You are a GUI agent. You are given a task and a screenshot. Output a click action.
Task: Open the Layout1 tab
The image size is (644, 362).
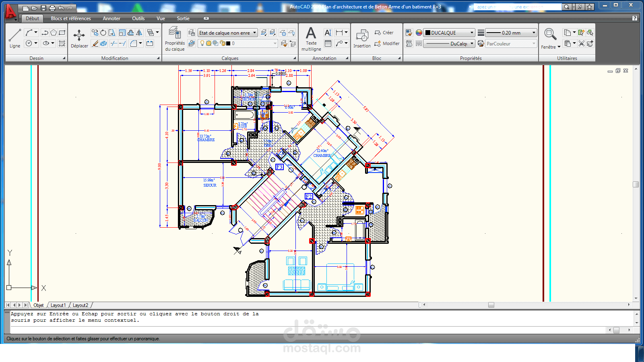58,305
